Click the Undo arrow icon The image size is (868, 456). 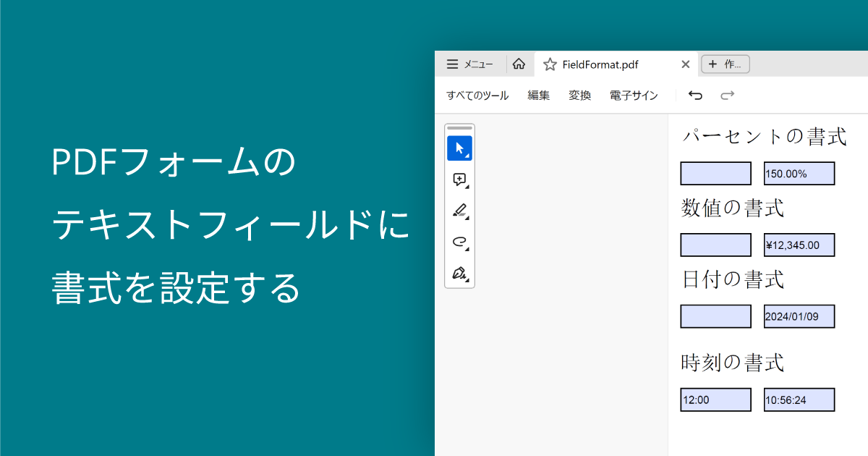695,95
